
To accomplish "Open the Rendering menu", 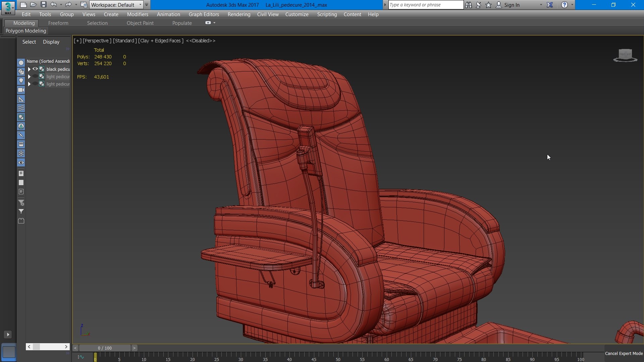I will pos(239,14).
